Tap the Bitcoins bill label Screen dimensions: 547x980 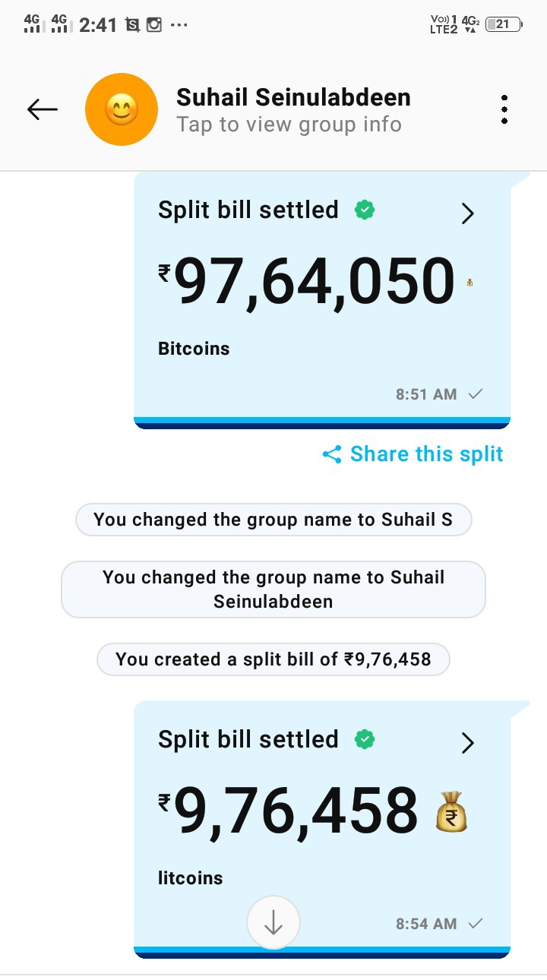tap(194, 349)
